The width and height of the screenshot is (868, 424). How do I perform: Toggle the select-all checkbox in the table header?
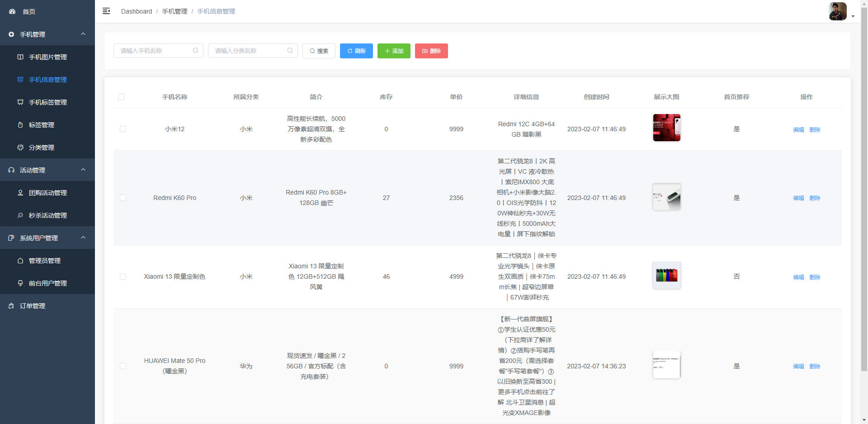(x=121, y=97)
